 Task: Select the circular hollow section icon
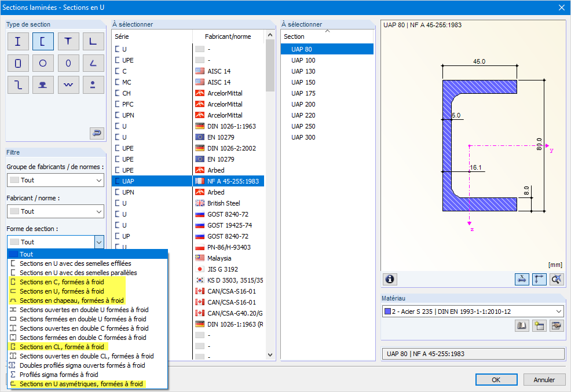pos(43,63)
